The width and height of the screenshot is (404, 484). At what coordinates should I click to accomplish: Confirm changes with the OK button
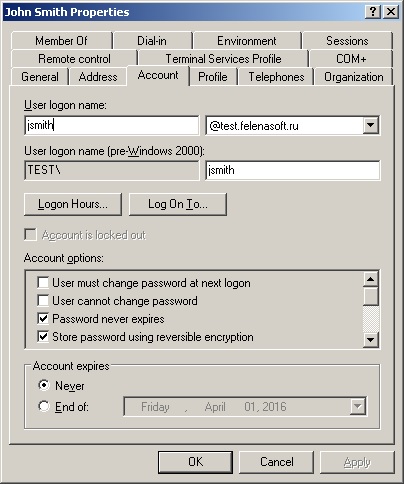195,462
